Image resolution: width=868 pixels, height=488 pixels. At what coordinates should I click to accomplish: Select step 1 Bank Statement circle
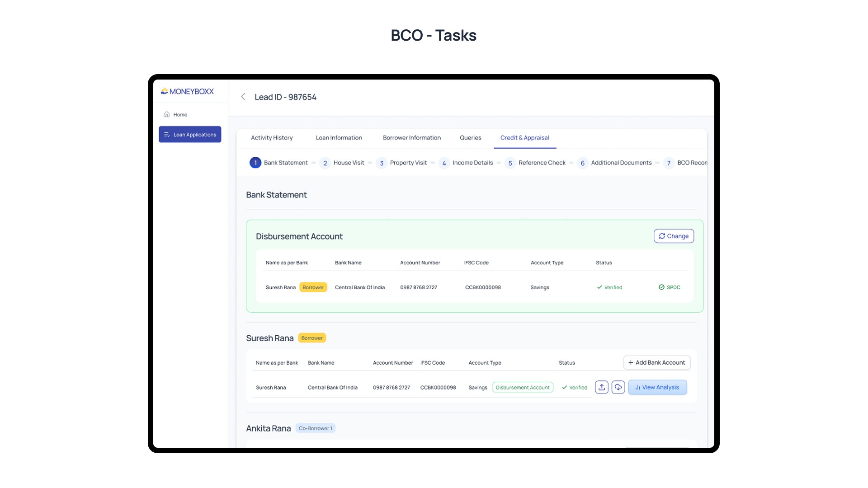255,163
